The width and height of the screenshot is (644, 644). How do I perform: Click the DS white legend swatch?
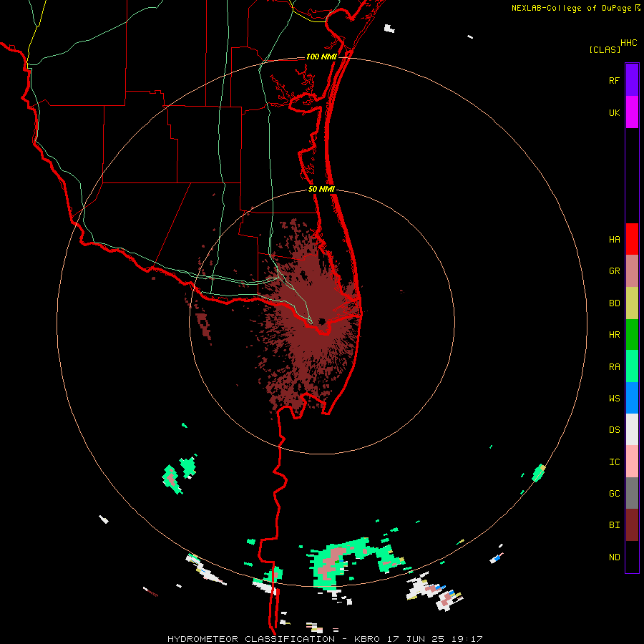(x=632, y=429)
